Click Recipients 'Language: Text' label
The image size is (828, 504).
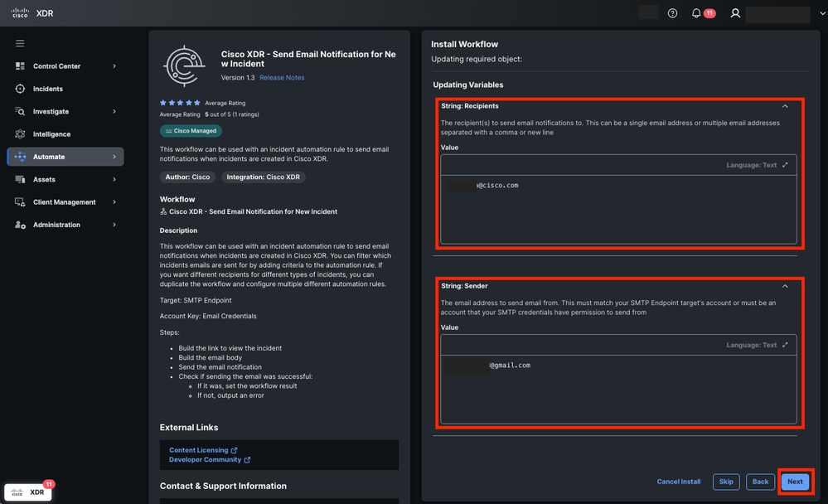point(751,165)
